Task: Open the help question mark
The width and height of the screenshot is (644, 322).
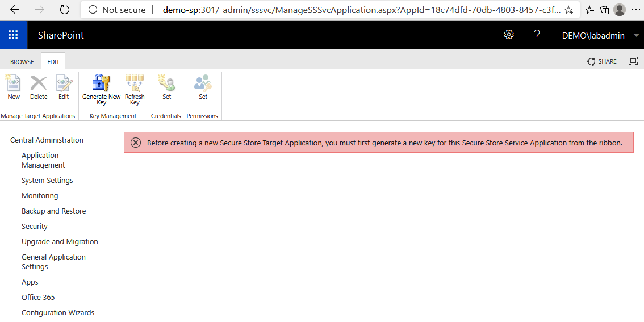Action: point(537,35)
